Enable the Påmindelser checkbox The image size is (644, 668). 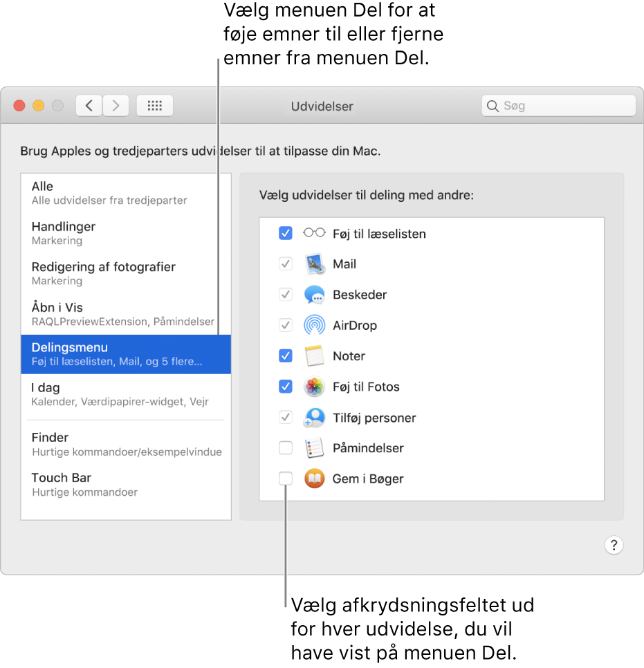point(286,448)
